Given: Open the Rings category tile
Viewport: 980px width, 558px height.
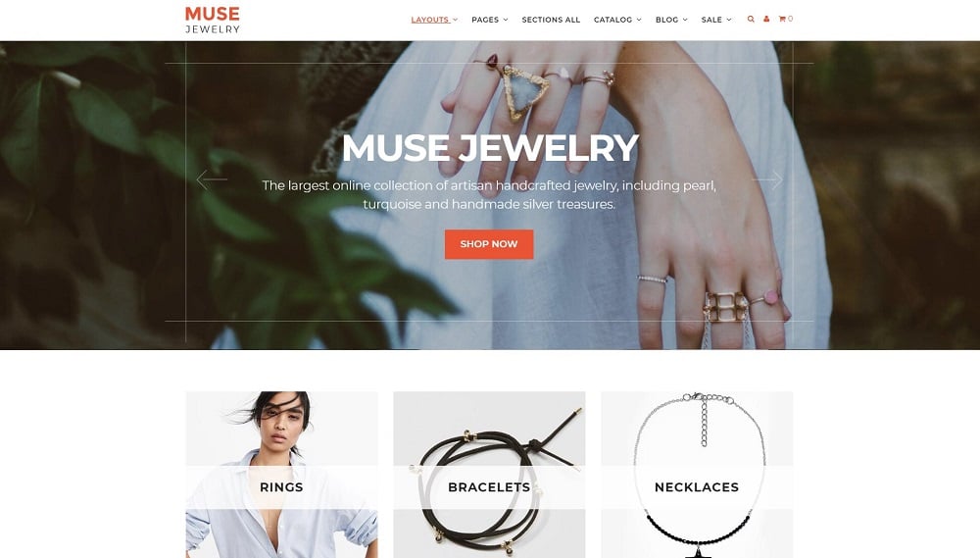Looking at the screenshot, I should pos(282,475).
